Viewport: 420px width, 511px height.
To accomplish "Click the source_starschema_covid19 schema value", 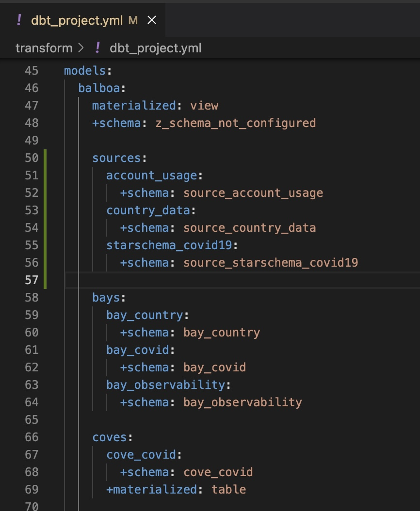I will click(x=271, y=263).
